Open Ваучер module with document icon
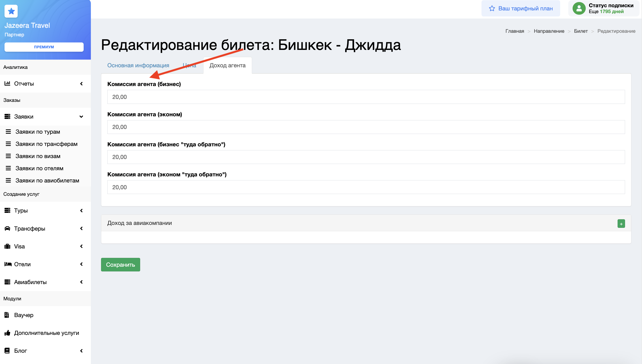Image resolution: width=642 pixels, height=364 pixels. click(24, 315)
